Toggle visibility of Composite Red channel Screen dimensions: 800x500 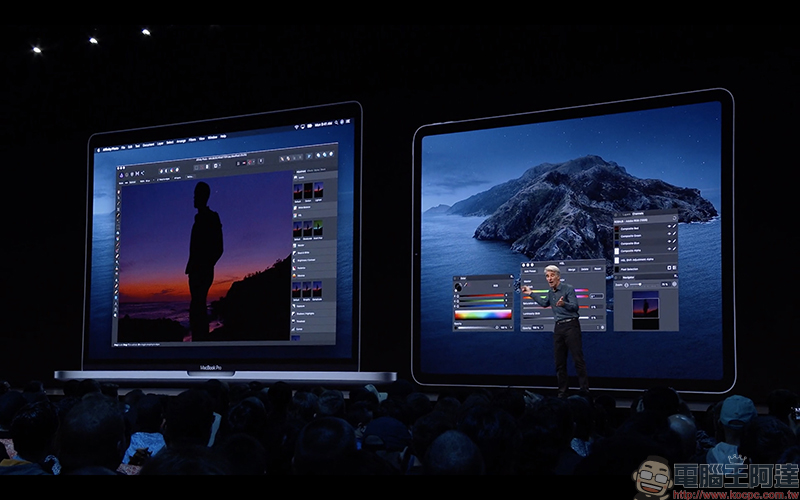click(x=669, y=226)
